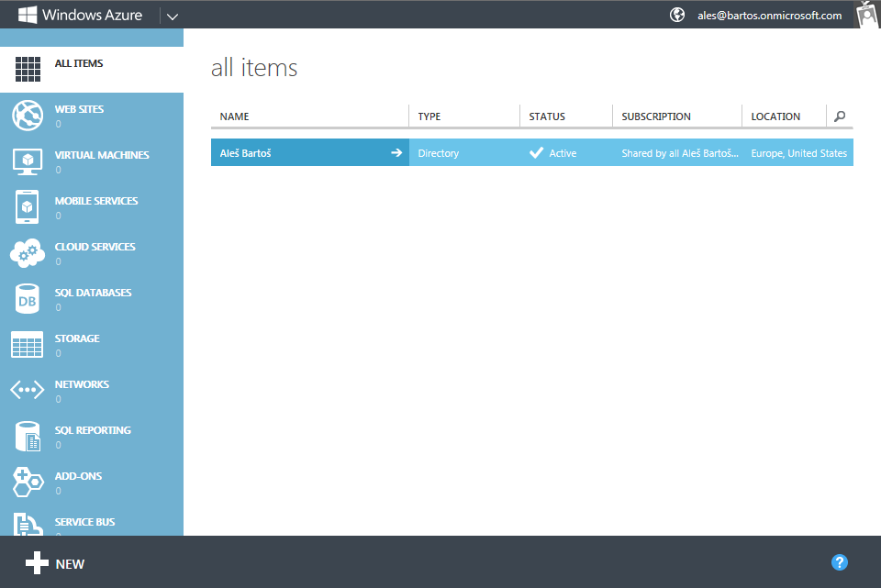Viewport: 881px width, 588px height.
Task: Click the globe language icon
Action: 677,16
